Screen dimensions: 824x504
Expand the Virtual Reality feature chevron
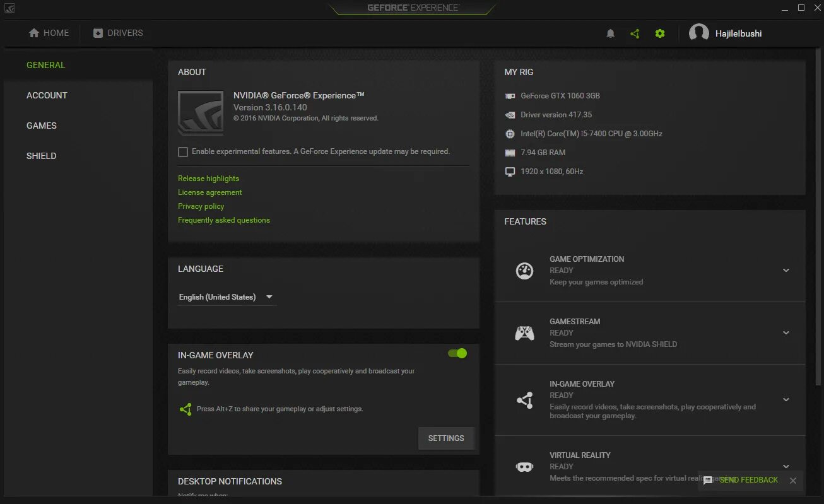point(786,467)
